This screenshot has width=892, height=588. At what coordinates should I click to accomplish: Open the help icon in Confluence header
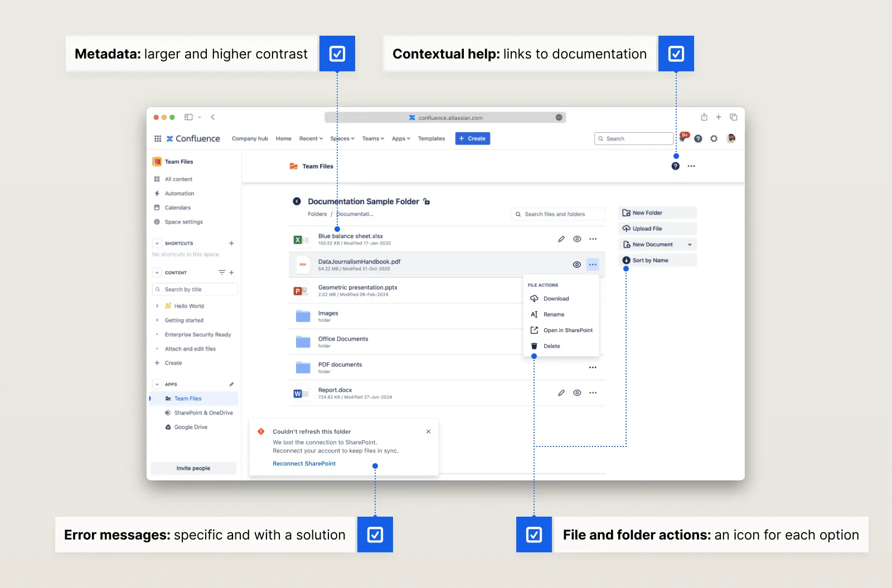(698, 139)
